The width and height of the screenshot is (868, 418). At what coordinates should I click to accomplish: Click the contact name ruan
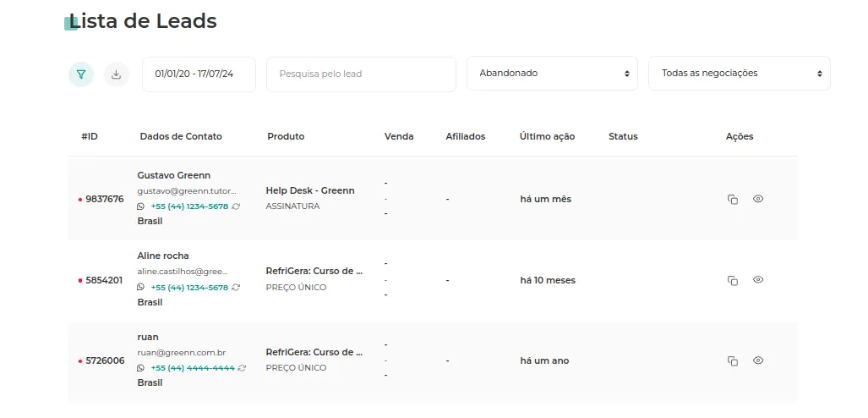click(148, 337)
